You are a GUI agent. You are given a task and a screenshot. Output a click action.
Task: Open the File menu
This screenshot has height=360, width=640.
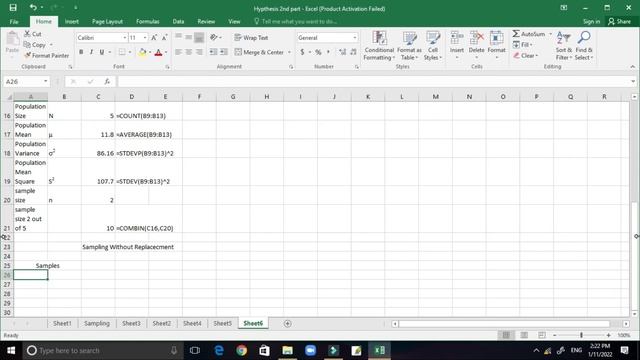[14, 22]
